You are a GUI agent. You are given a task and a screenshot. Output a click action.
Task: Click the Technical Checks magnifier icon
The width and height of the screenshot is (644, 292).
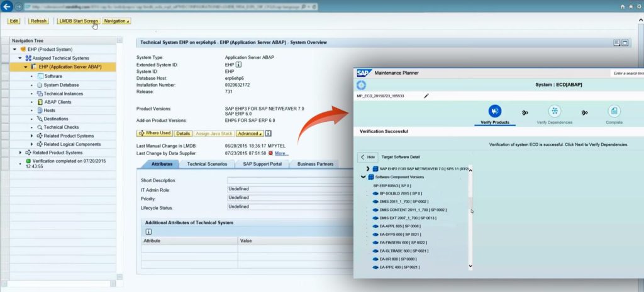click(x=40, y=127)
